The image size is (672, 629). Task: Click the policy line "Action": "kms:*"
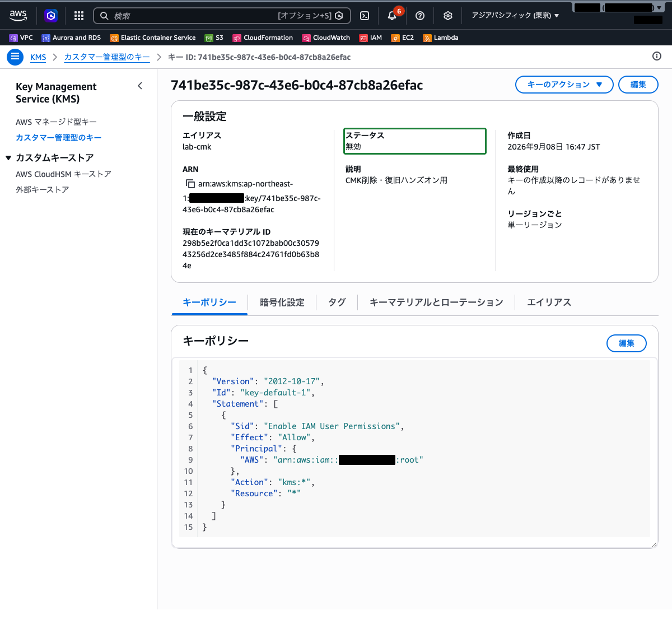coord(272,482)
